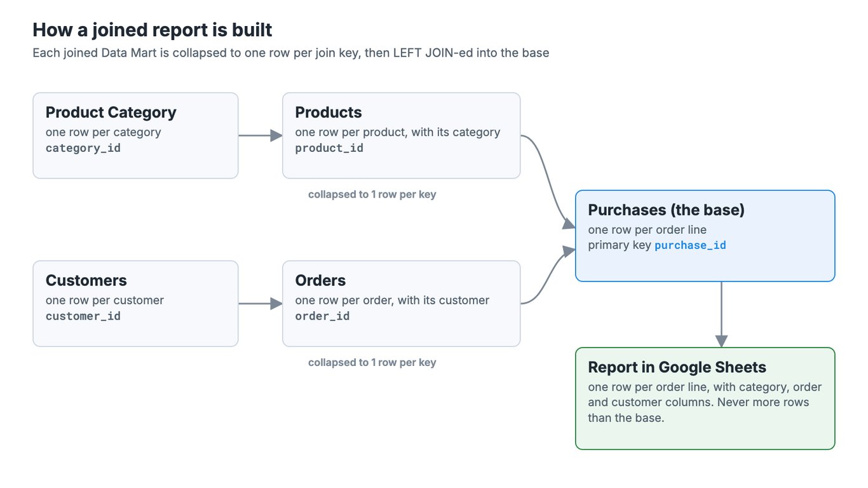The width and height of the screenshot is (868, 488).
Task: Click "one row per category" text
Action: (x=104, y=132)
